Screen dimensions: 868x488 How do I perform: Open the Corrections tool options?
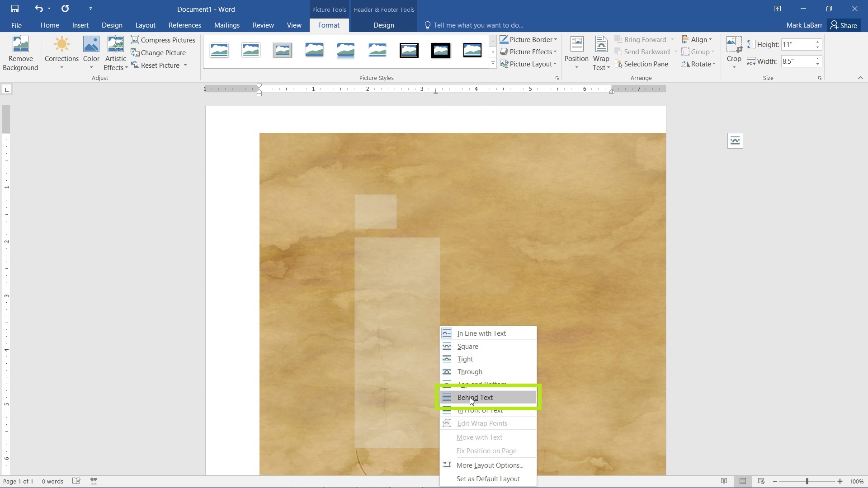point(61,53)
